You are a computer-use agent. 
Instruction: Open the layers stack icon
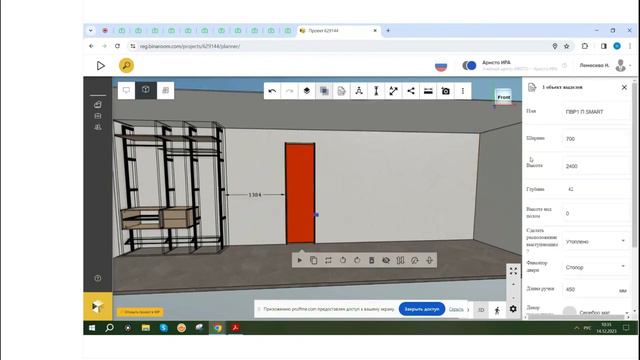(307, 91)
